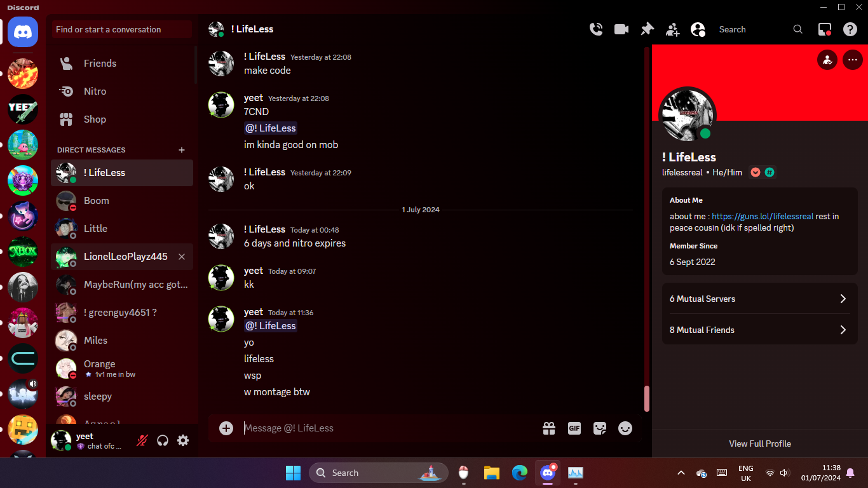Select ! LifeLess in direct messages list

point(122,173)
